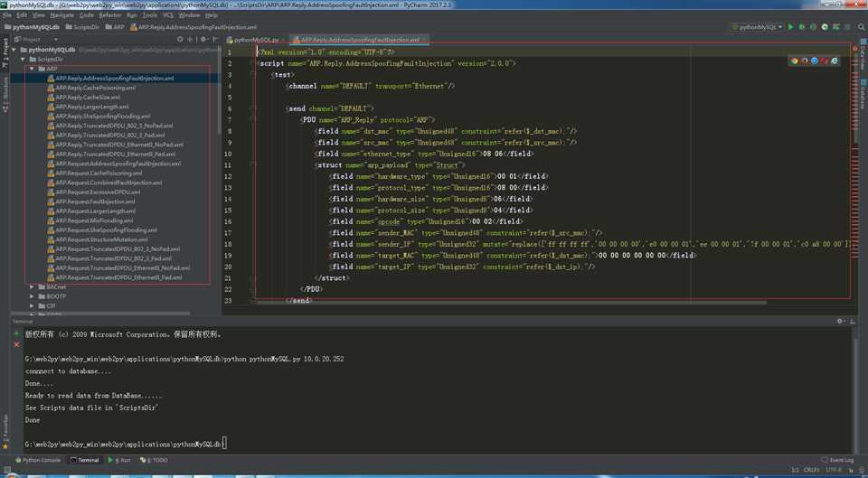Open Safari browser preview icon in editor
The width and height of the screenshot is (868, 478).
[x=815, y=61]
